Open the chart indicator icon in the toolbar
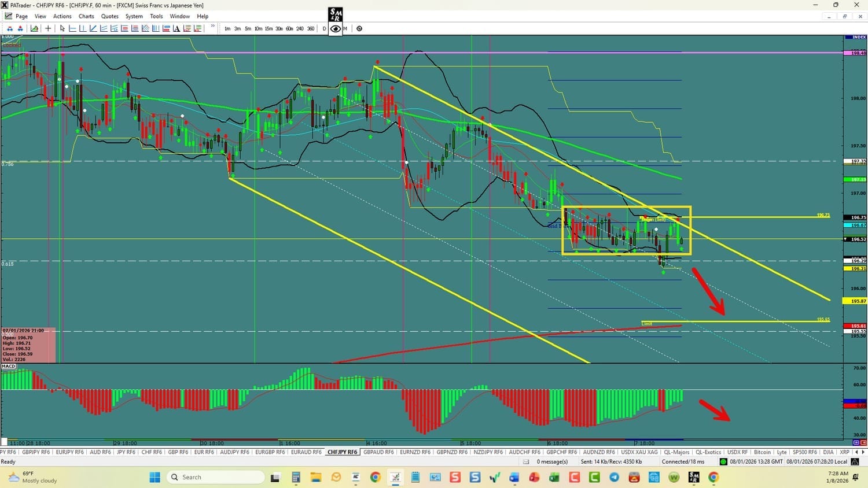 pos(35,28)
